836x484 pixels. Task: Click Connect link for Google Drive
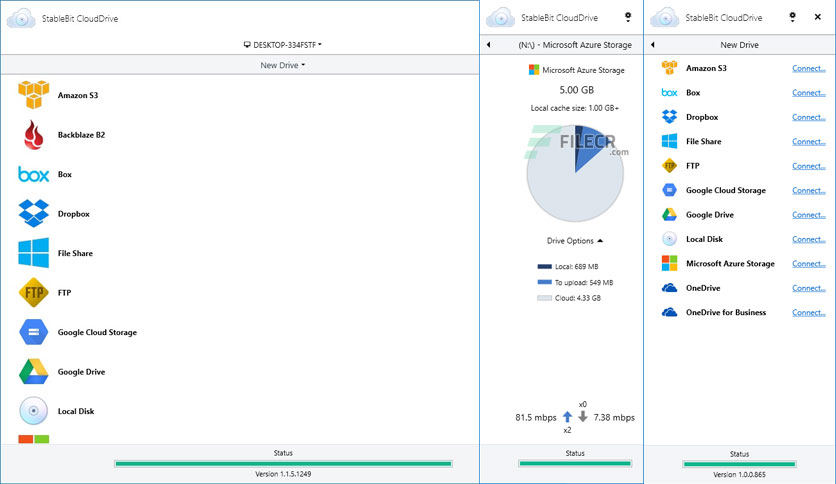[809, 215]
